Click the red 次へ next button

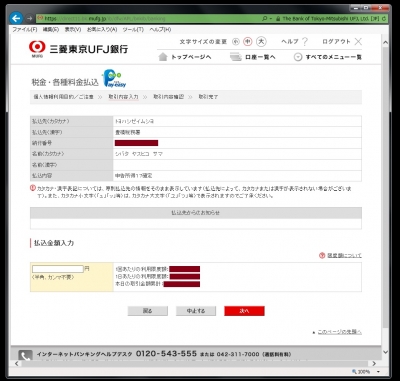(x=244, y=311)
